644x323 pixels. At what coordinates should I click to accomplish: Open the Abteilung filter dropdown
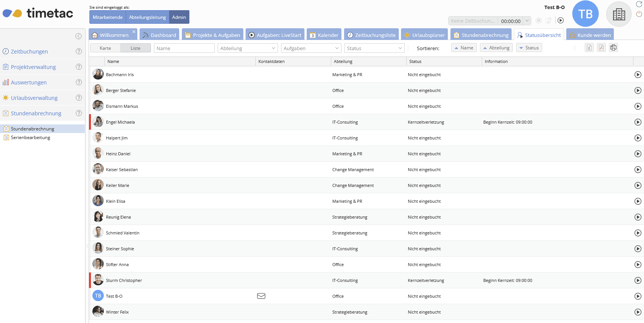[x=247, y=48]
